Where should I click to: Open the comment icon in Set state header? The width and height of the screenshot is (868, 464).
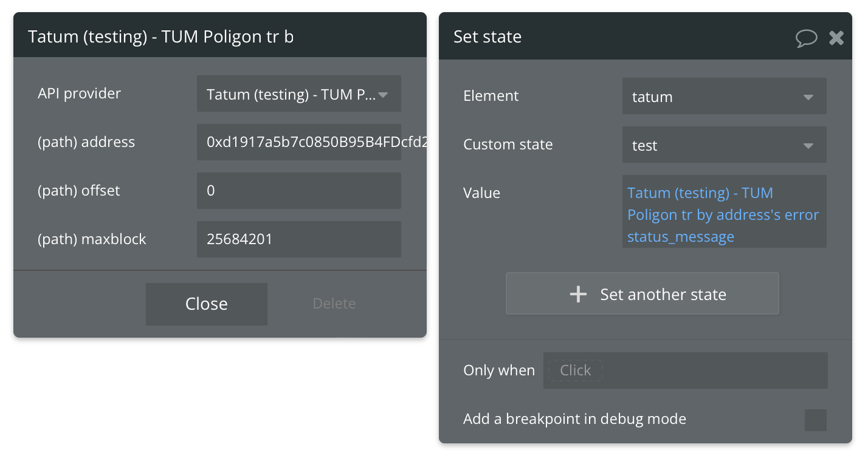tap(806, 38)
